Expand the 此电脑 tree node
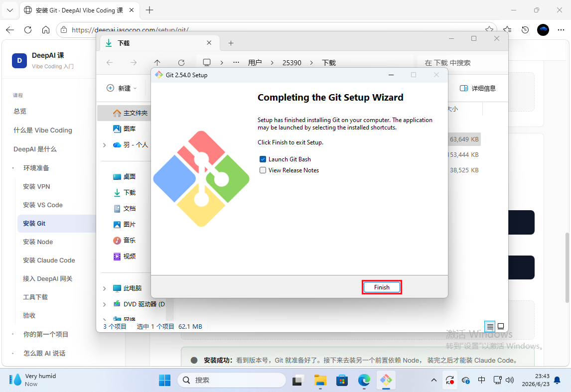This screenshot has width=571, height=392. [105, 288]
